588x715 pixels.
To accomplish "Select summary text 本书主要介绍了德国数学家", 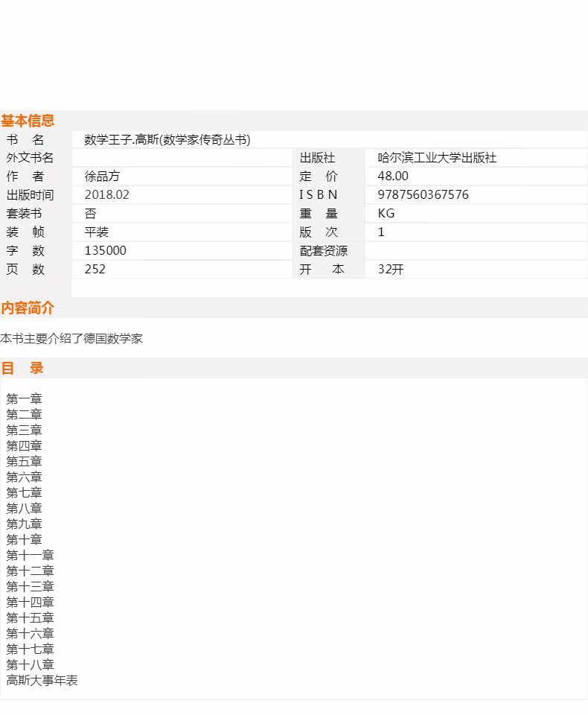I will [x=71, y=338].
